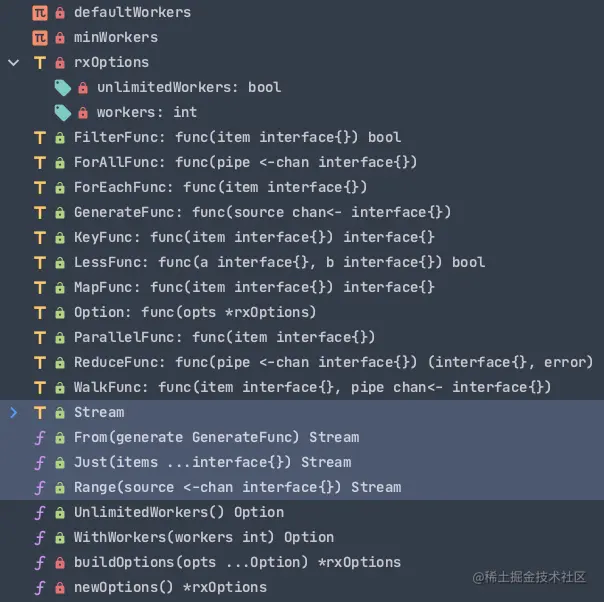This screenshot has height=602, width=604.
Task: Click the type icon next to Stream
Action: click(40, 412)
